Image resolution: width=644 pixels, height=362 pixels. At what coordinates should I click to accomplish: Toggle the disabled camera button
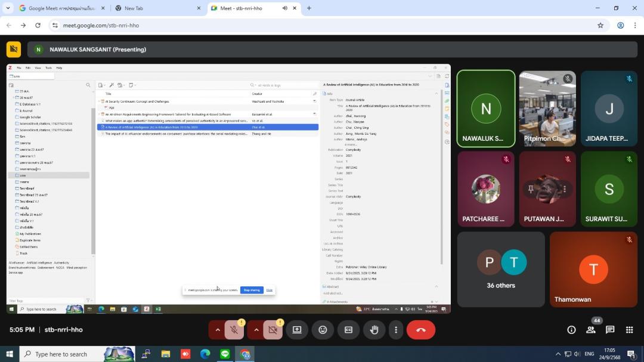[273, 330]
